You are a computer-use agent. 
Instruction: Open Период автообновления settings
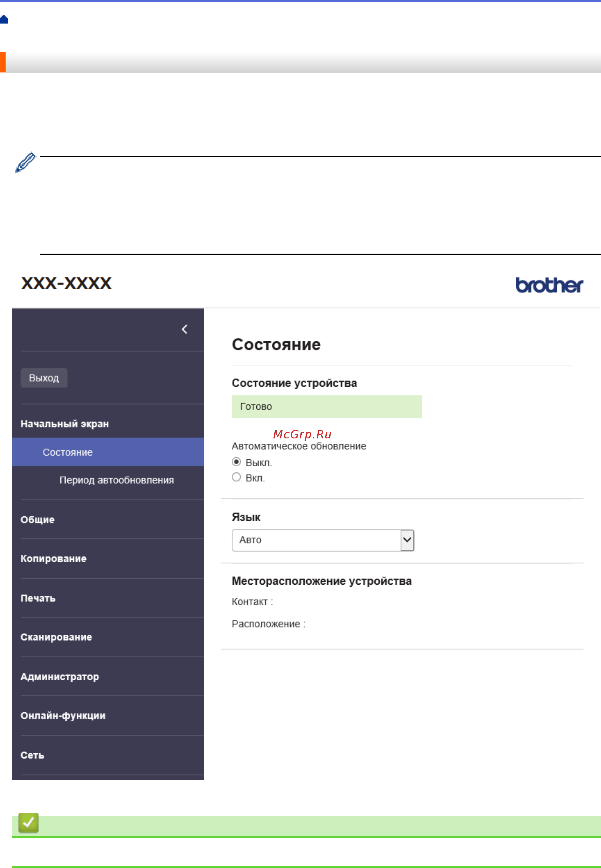[x=116, y=480]
